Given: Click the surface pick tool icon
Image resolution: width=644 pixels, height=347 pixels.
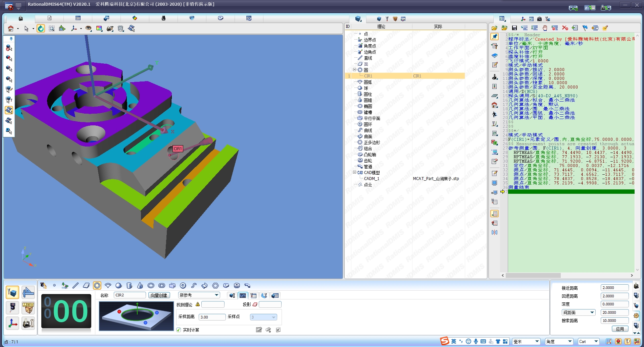Looking at the screenshot, I should click(132, 29).
